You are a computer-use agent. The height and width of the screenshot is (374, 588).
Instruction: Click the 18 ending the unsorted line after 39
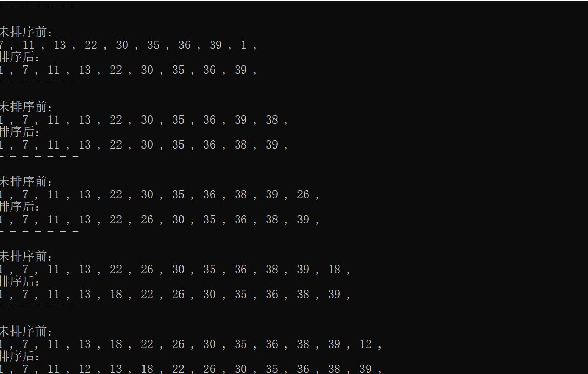pos(334,270)
